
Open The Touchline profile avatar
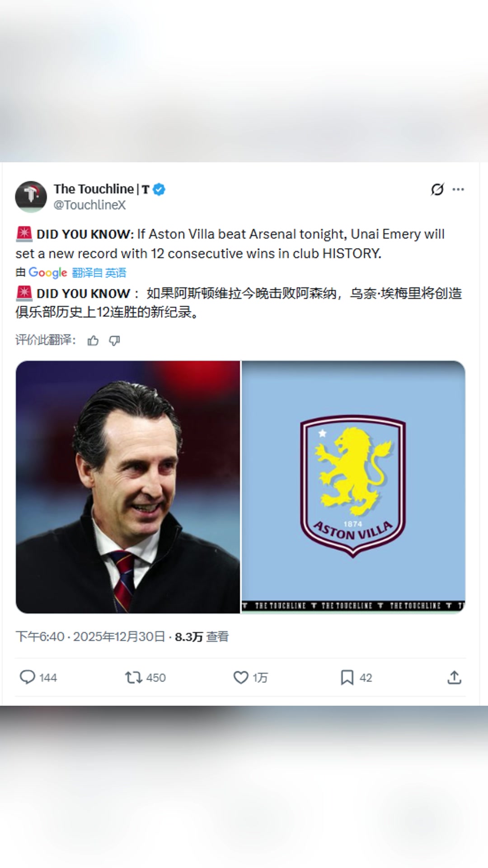(31, 197)
